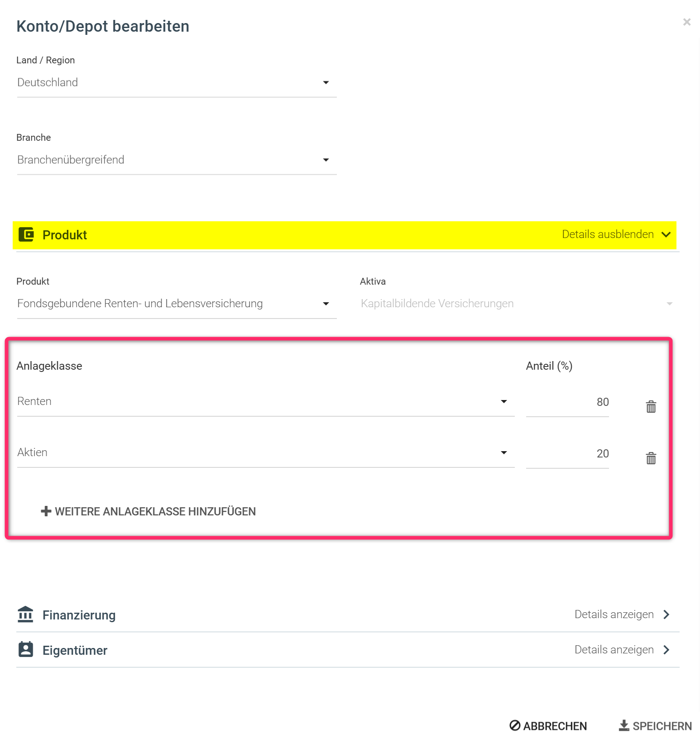Image resolution: width=700 pixels, height=743 pixels.
Task: Open the Land / Region dropdown
Action: click(177, 83)
